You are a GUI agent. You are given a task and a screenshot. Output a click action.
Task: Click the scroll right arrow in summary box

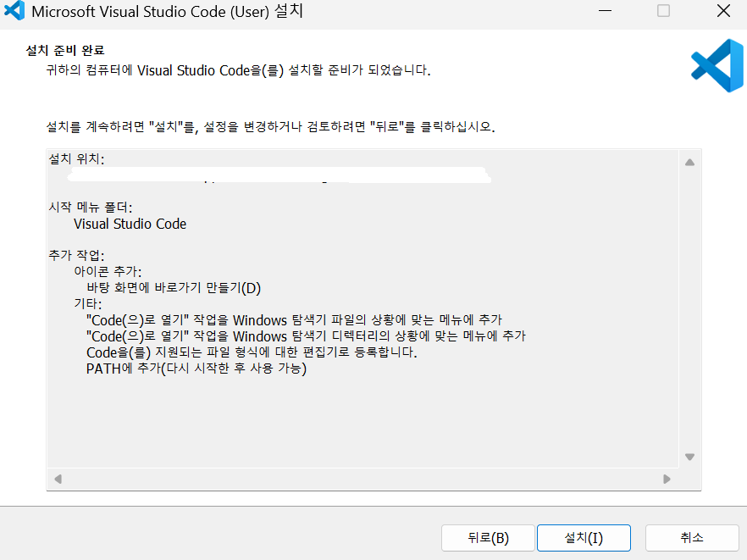(667, 479)
